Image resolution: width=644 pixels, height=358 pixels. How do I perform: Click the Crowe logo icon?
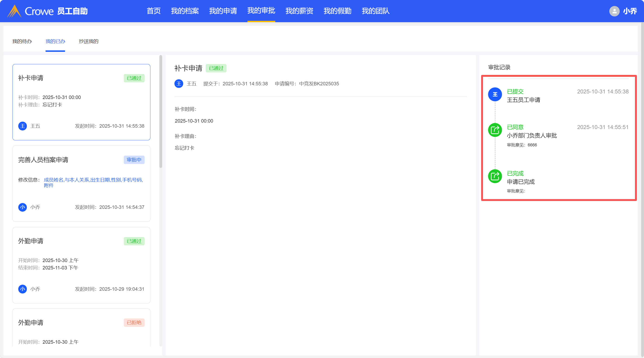(14, 11)
